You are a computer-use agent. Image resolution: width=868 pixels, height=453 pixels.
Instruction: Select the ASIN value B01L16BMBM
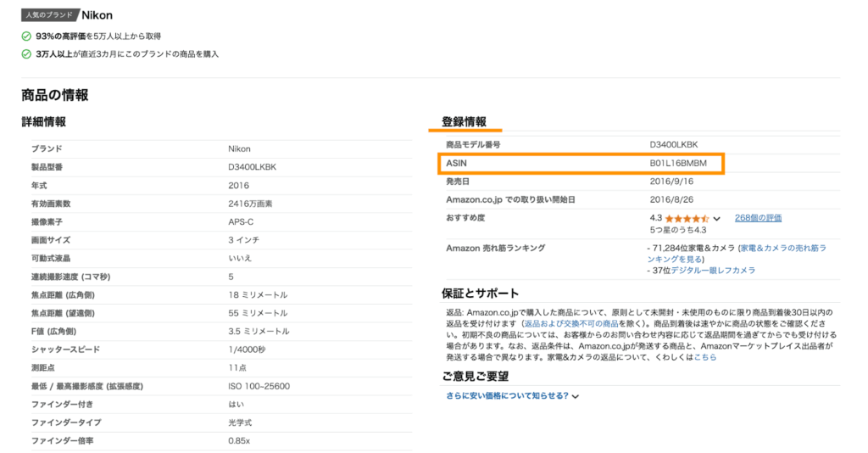pos(678,164)
